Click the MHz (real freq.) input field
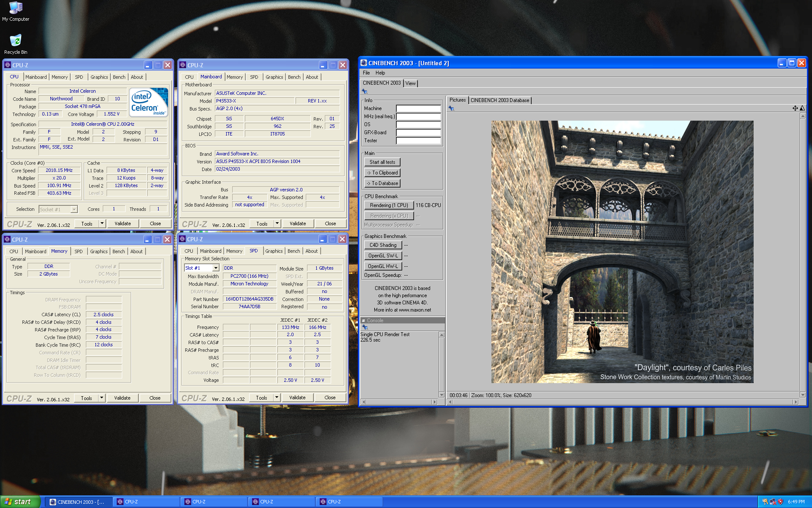This screenshot has height=508, width=812. (x=418, y=116)
